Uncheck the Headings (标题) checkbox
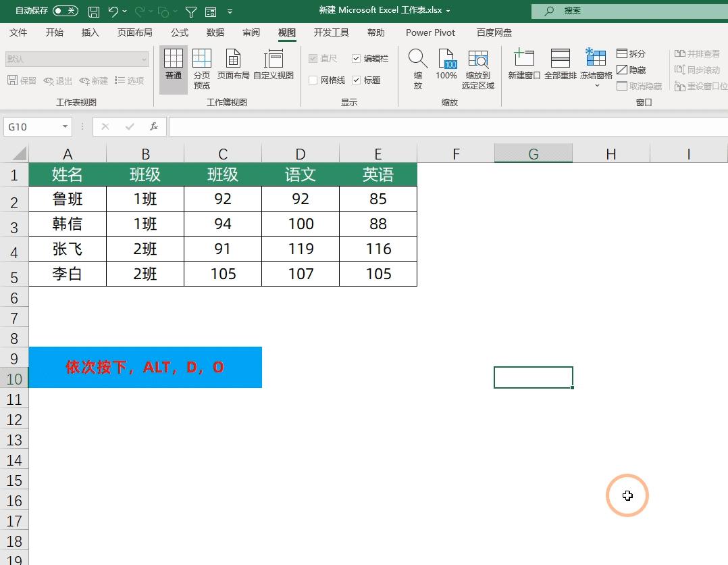Viewport: 728px width, 565px height. 357,80
